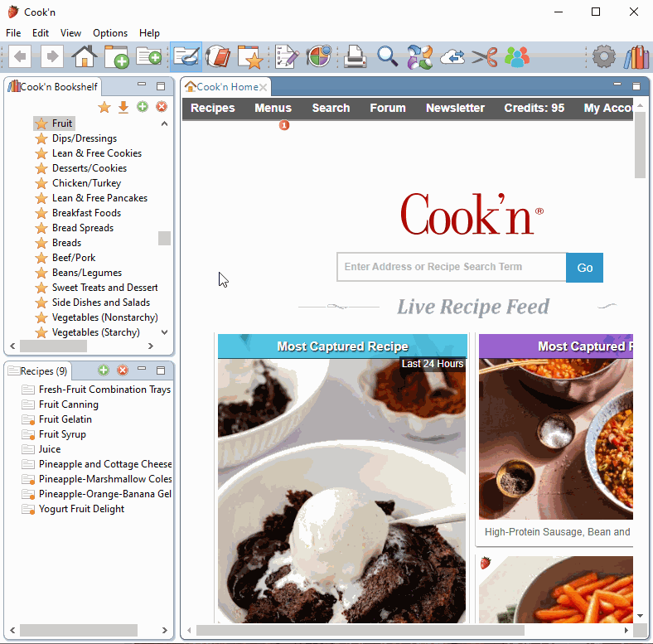The image size is (653, 644).
Task: Open search with the magnifying glass icon
Action: point(388,57)
